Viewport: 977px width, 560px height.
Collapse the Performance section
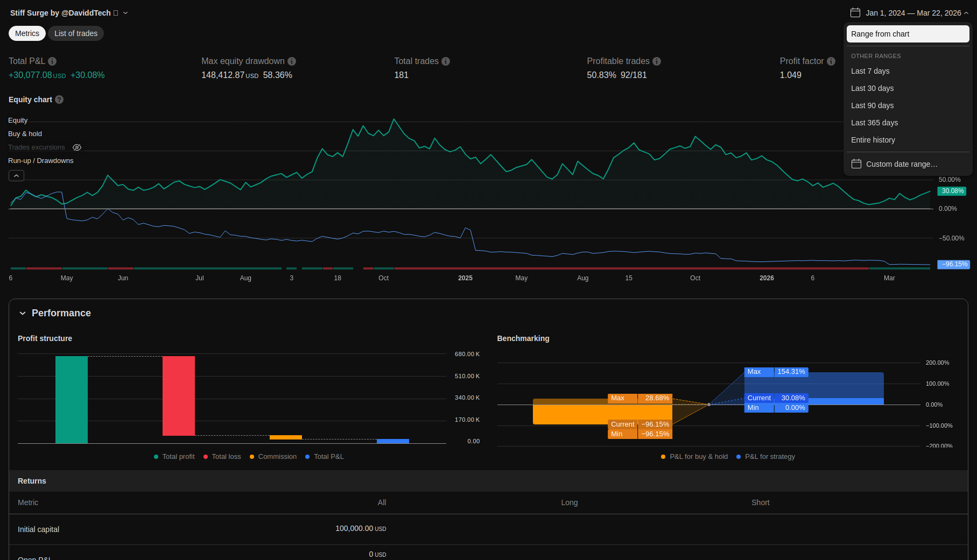click(23, 313)
